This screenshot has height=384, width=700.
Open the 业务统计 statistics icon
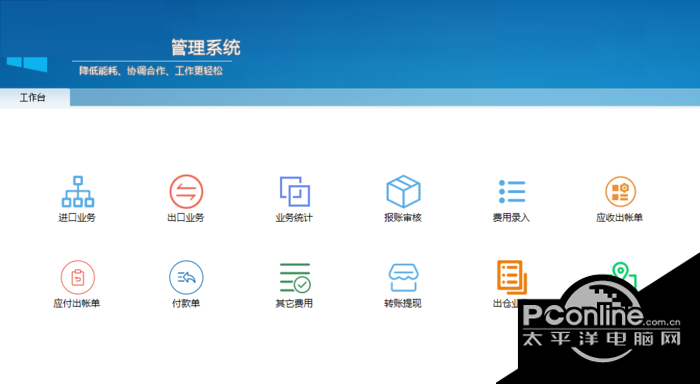coord(295,192)
